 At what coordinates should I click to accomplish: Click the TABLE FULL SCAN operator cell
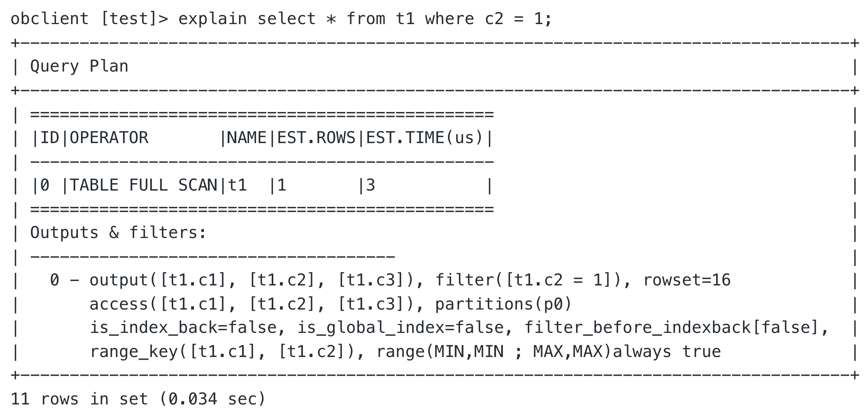(x=143, y=185)
